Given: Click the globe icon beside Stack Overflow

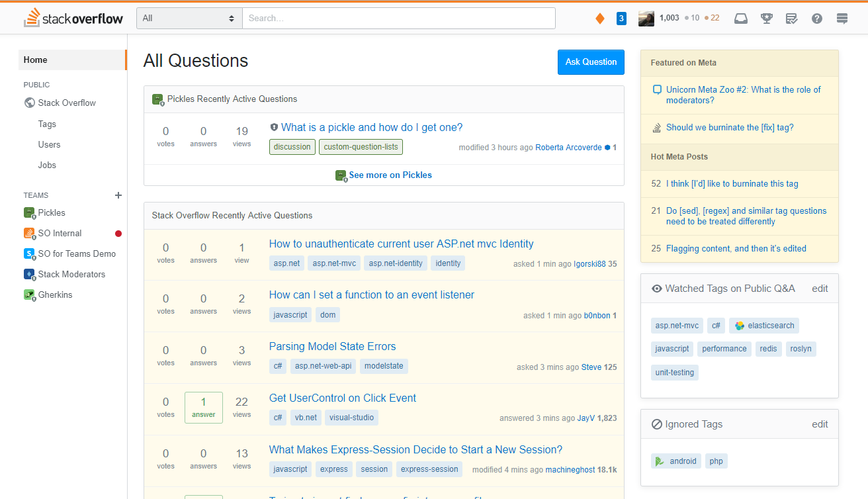Looking at the screenshot, I should pos(29,103).
